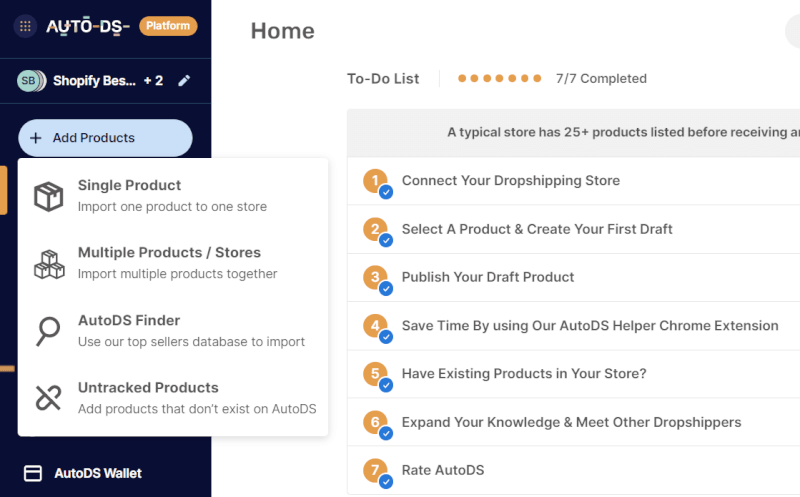Expand the Add Products dropdown button
The image size is (800, 497).
[x=105, y=138]
